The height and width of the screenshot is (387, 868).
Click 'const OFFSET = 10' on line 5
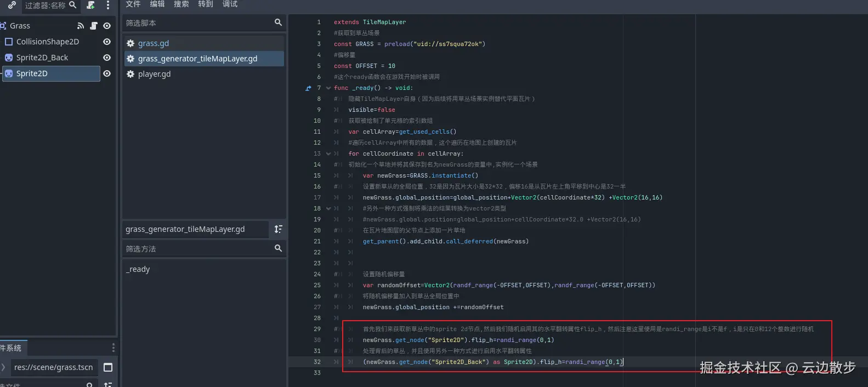click(365, 66)
